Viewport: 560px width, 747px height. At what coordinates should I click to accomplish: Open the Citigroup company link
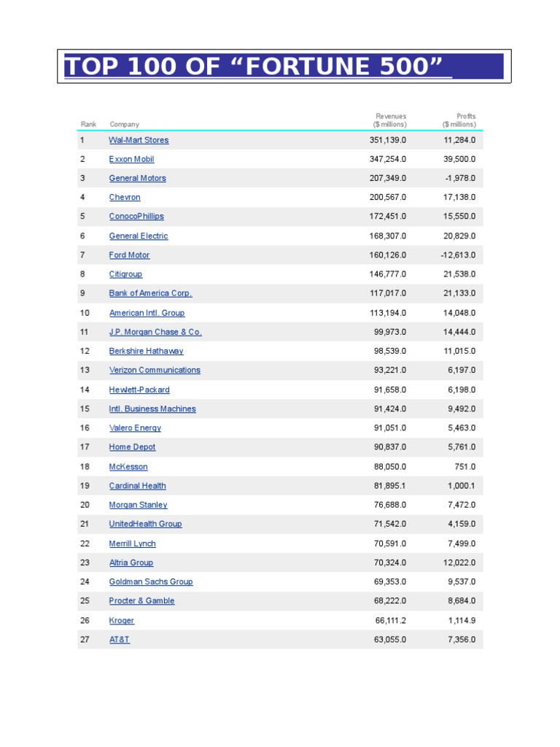click(125, 274)
